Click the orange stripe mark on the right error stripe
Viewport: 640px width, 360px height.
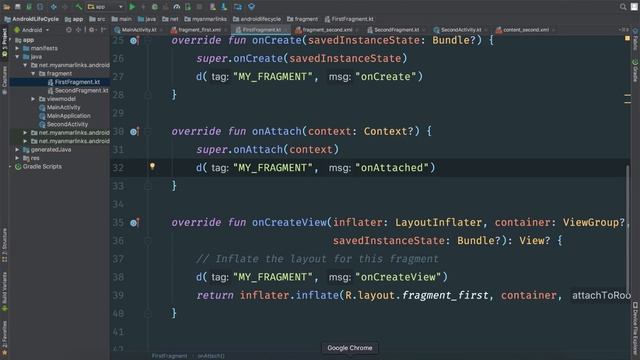coord(627,96)
